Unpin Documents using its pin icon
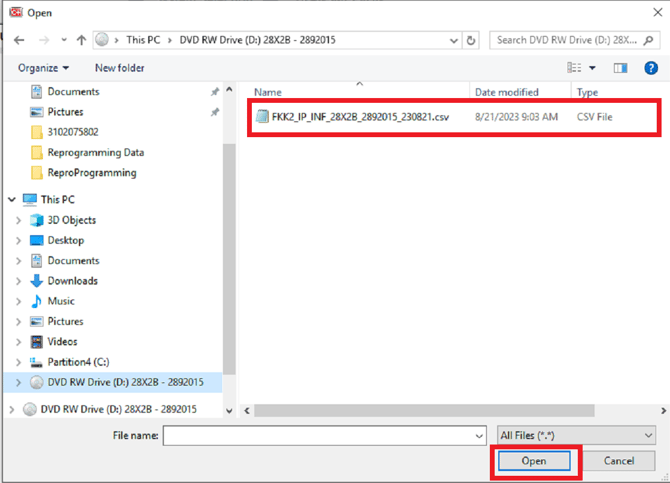Viewport: 670px width, 483px height. 215,92
